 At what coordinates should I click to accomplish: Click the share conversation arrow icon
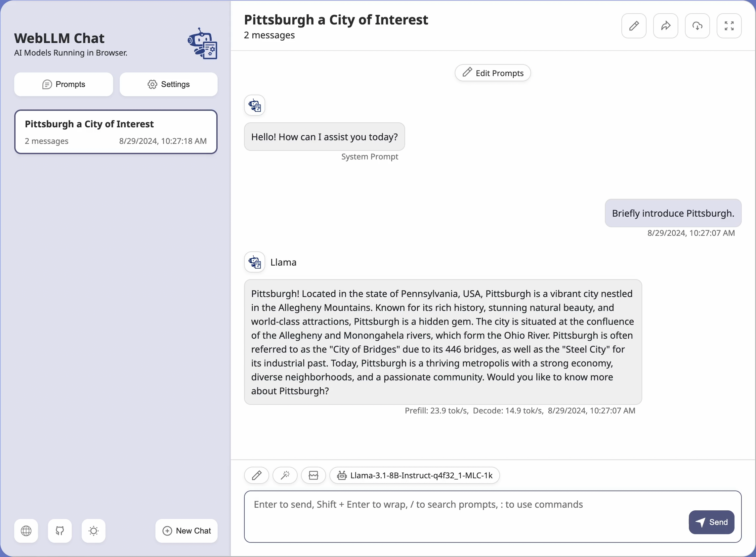(x=665, y=26)
